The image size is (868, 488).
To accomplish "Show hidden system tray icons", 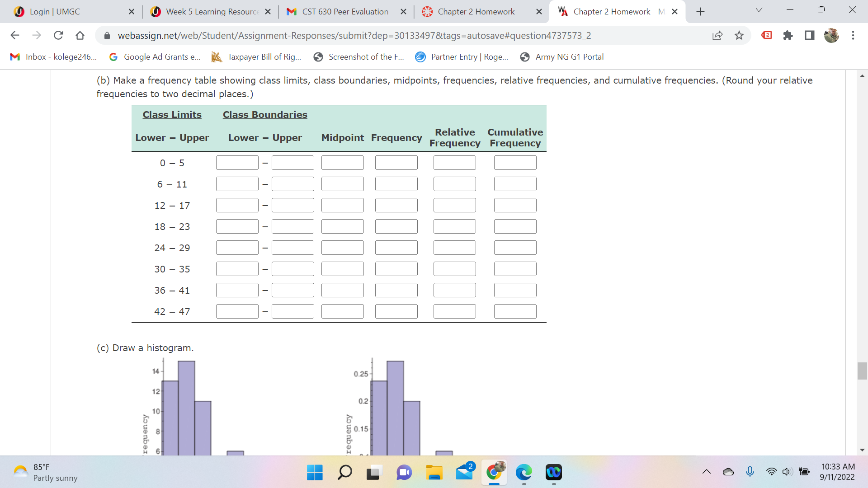I will (707, 472).
